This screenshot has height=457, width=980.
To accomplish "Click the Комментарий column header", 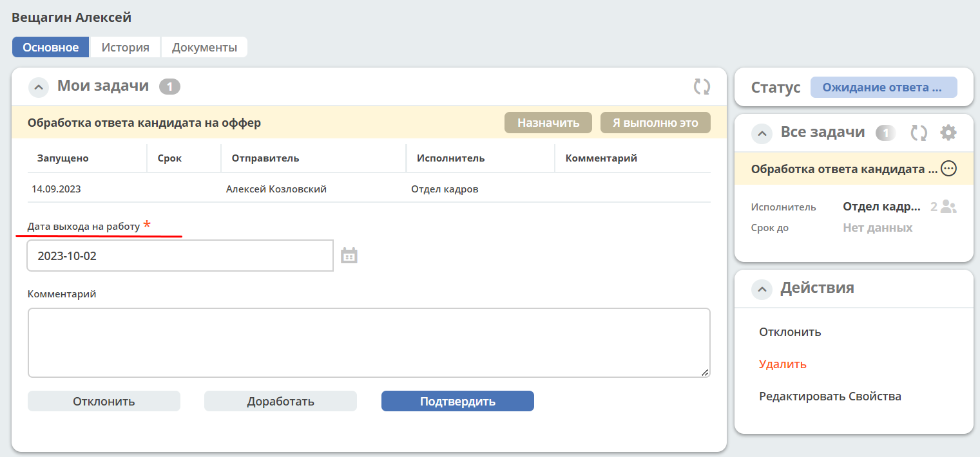I will click(x=601, y=158).
